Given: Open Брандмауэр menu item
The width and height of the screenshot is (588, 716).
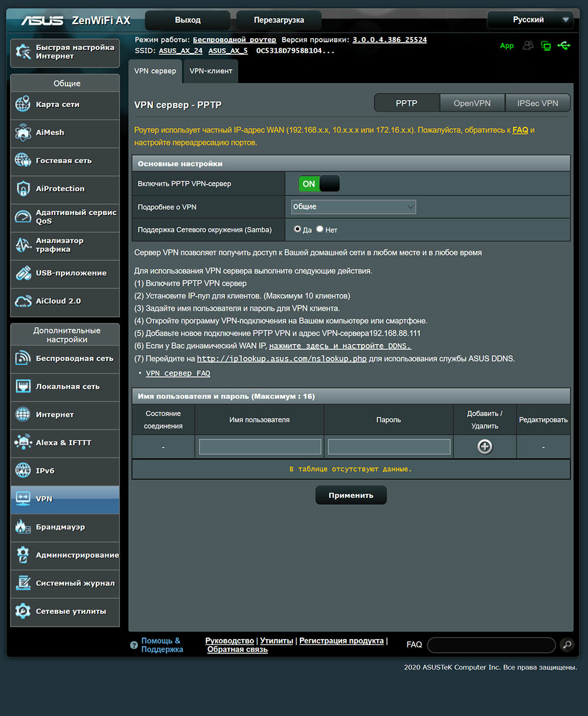Looking at the screenshot, I should tap(65, 527).
